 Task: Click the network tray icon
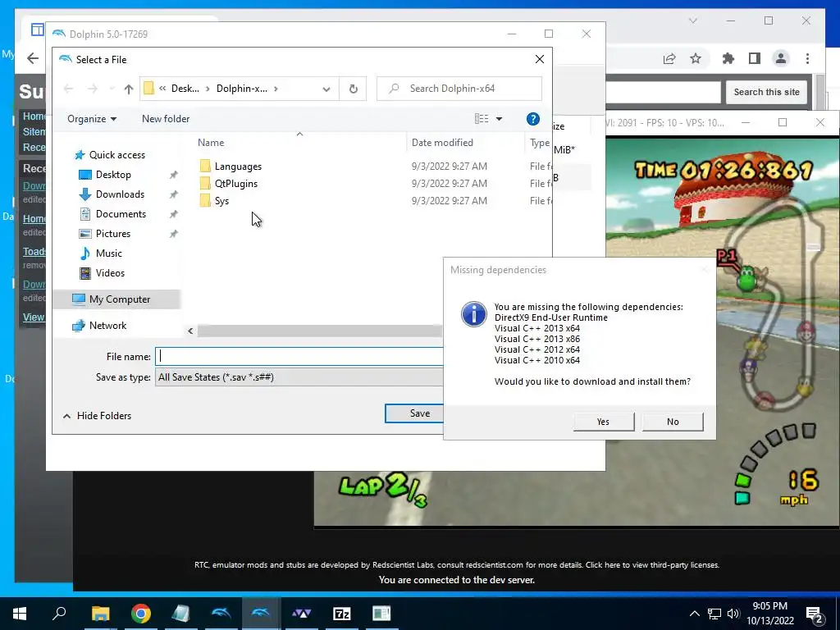point(714,614)
